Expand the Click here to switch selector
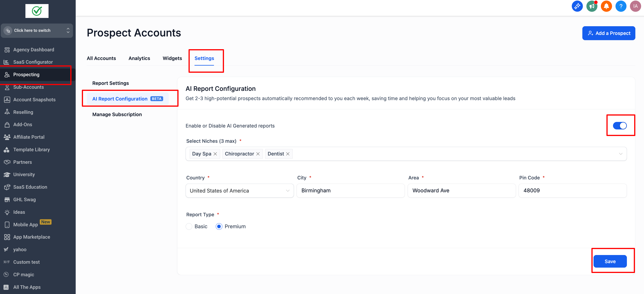644x294 pixels. pos(37,30)
